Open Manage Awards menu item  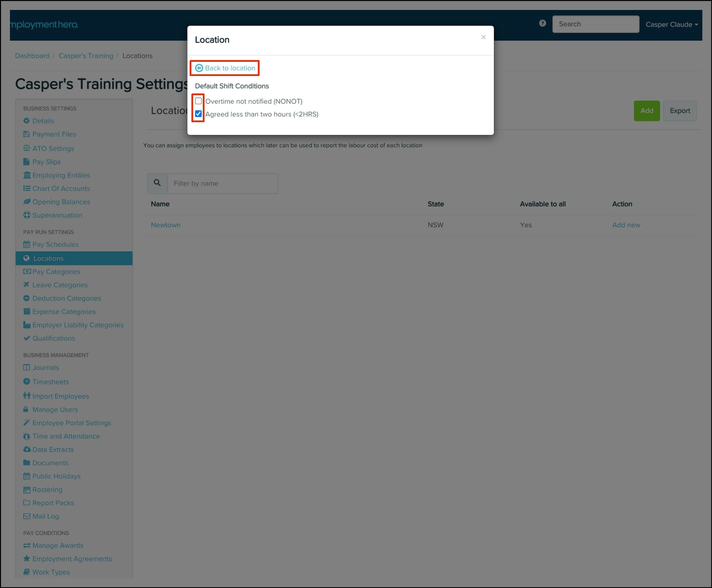click(x=58, y=545)
